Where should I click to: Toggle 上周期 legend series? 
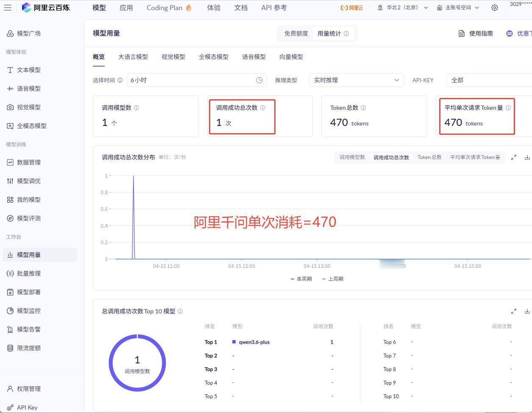(333, 279)
